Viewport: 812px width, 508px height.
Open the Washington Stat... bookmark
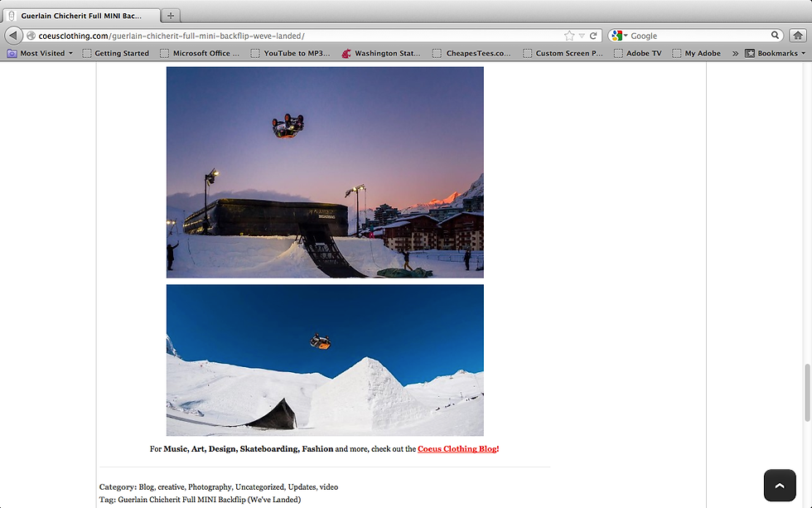[381, 53]
